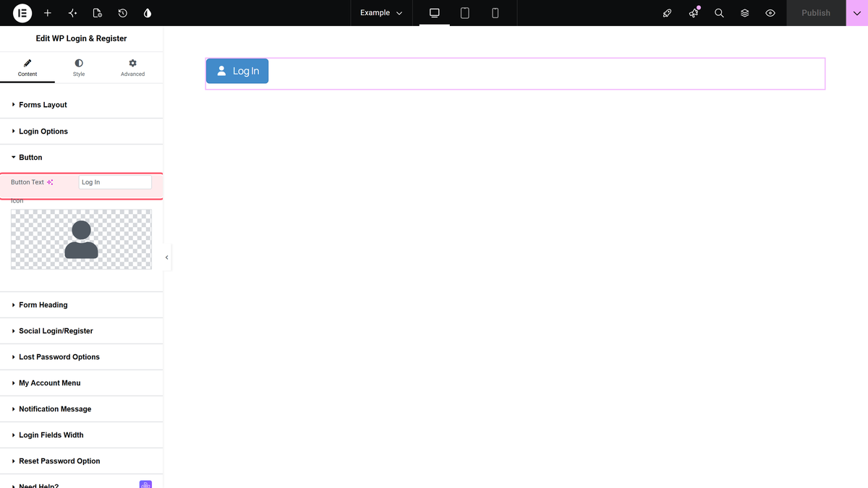
Task: Switch to mobile preview mode
Action: coord(495,13)
